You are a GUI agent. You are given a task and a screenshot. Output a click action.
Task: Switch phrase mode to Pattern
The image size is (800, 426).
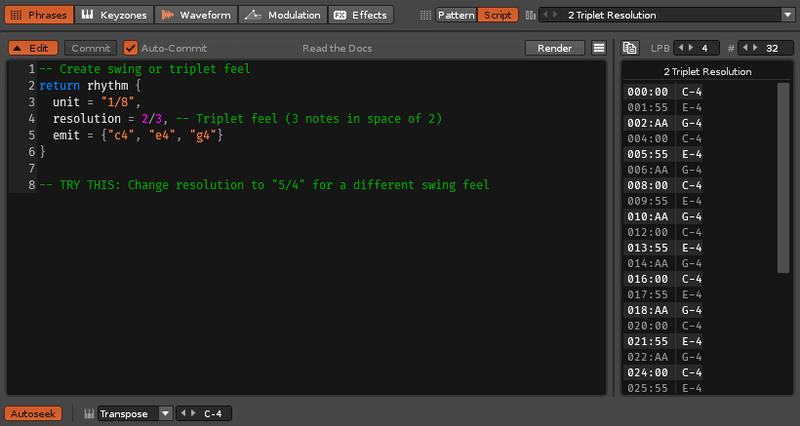click(x=456, y=15)
